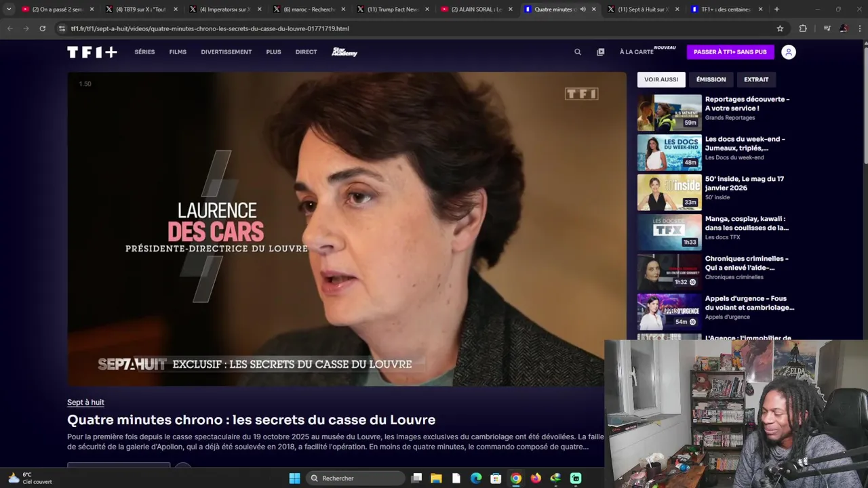Open Task View in the taskbar
Screen dimensions: 868x488
pyautogui.click(x=416, y=478)
